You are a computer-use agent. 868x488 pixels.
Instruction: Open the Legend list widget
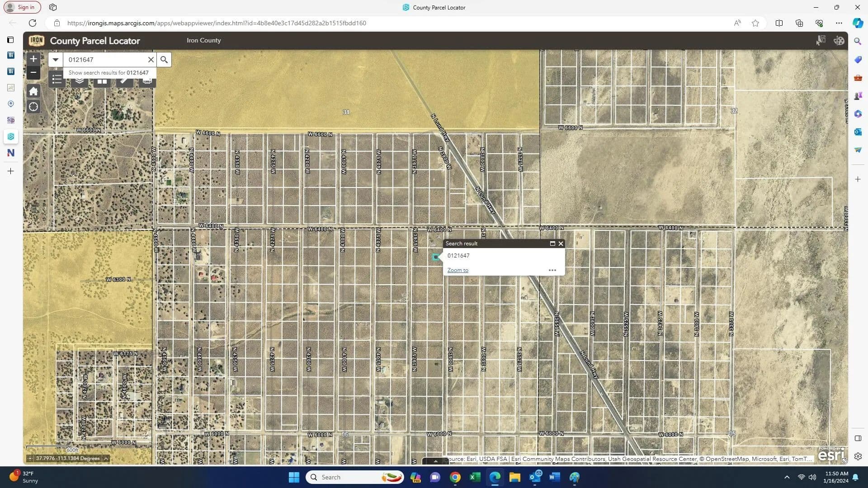[57, 80]
